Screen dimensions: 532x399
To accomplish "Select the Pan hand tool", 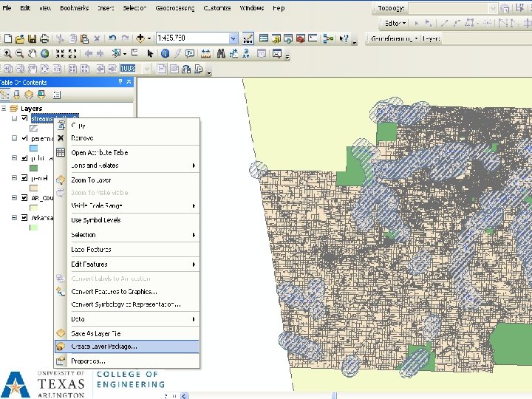I will 33,53.
